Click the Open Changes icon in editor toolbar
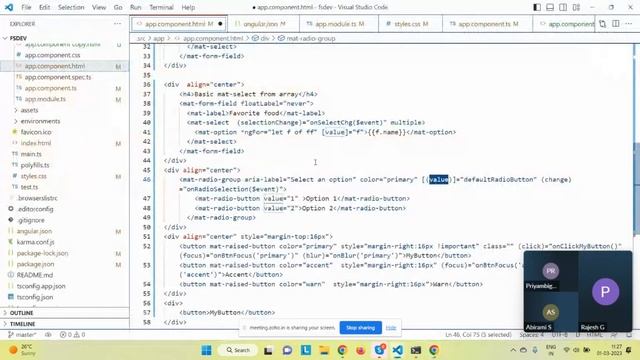640x360 pixels. pos(602,24)
